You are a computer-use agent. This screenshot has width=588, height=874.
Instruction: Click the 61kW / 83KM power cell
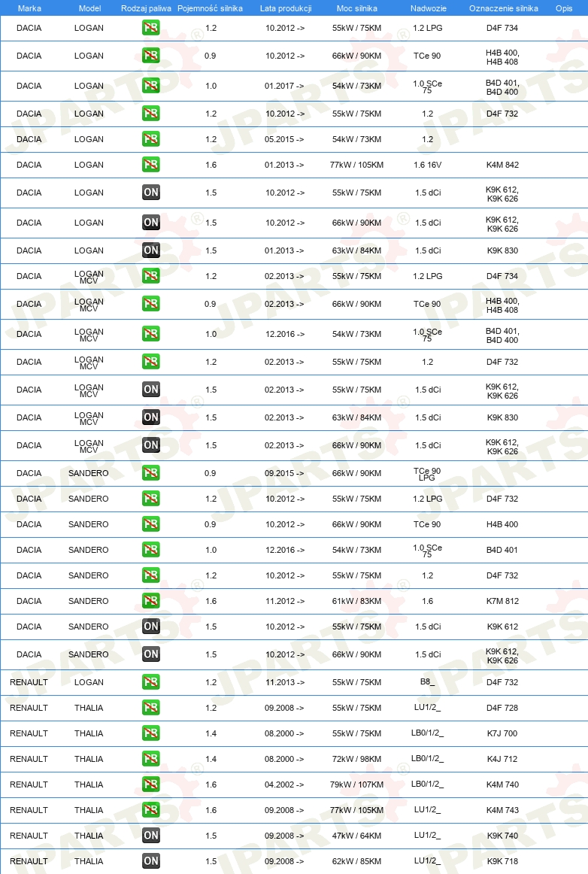click(356, 602)
